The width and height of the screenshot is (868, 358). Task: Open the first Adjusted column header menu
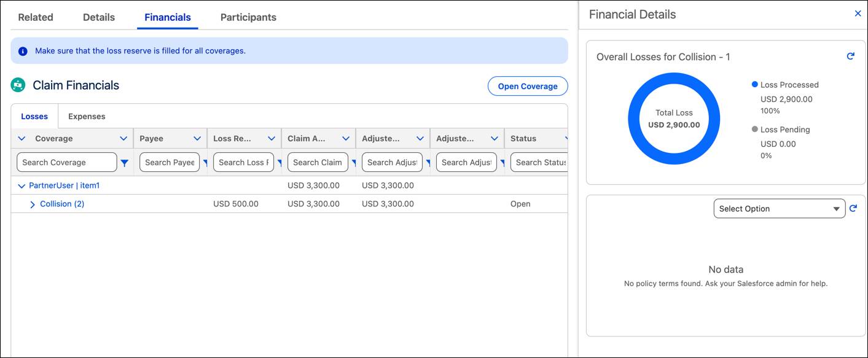point(420,139)
